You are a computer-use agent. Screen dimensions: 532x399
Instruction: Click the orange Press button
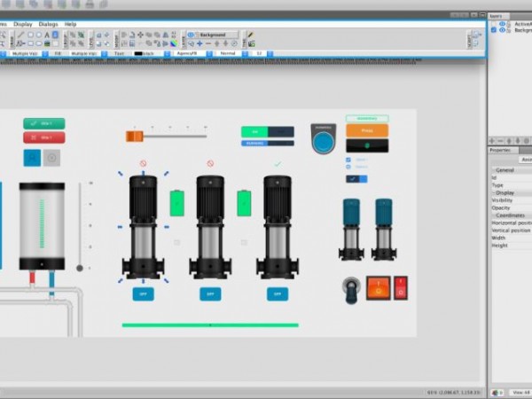(x=367, y=130)
